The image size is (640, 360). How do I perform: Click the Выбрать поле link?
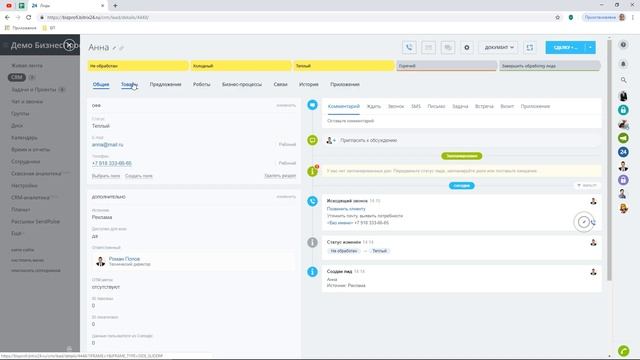tap(106, 176)
